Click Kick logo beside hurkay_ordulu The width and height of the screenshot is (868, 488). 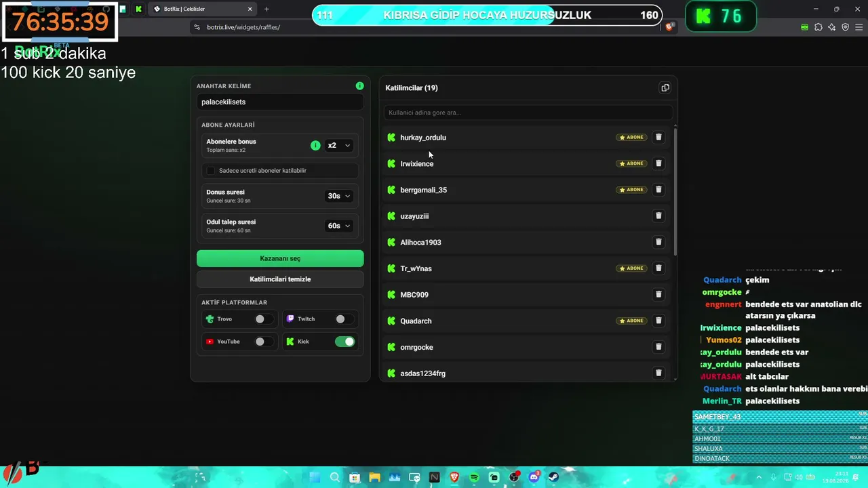tap(391, 138)
